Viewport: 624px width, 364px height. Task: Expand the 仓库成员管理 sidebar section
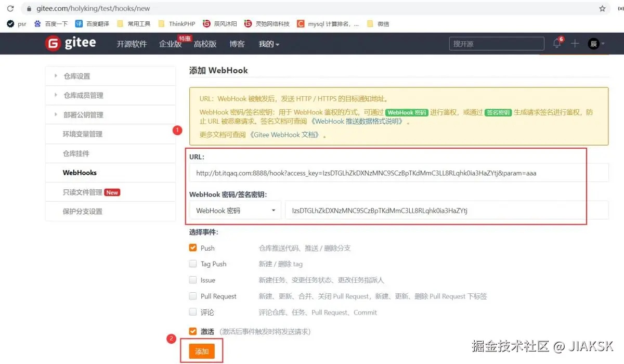110,95
